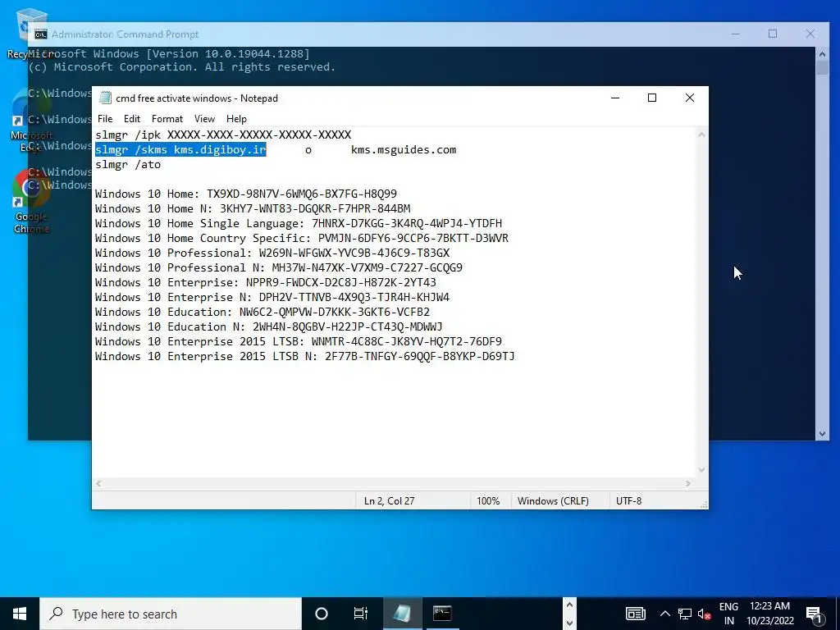Open the View menu in Notepad

tap(204, 119)
